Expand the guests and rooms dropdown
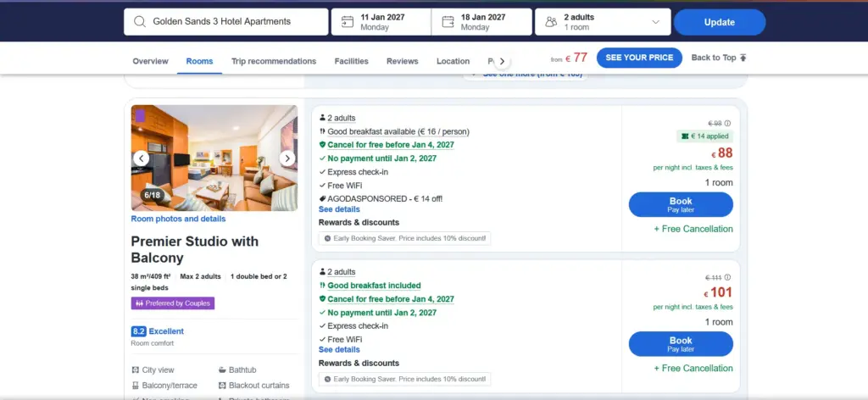Viewport: 868px width, 400px height. tap(655, 22)
